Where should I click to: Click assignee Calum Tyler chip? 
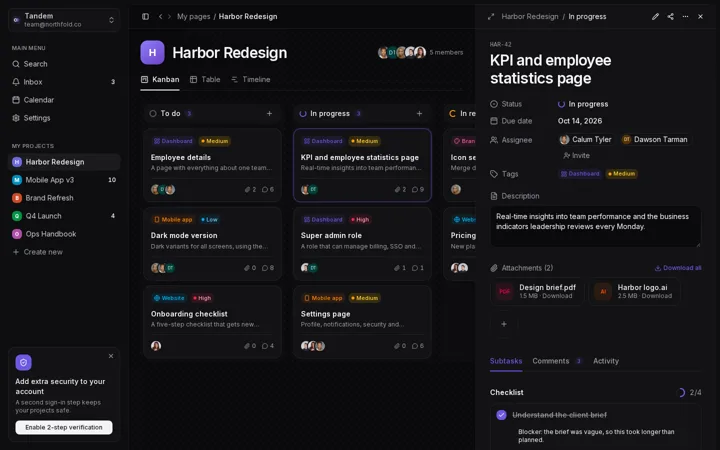tap(586, 140)
